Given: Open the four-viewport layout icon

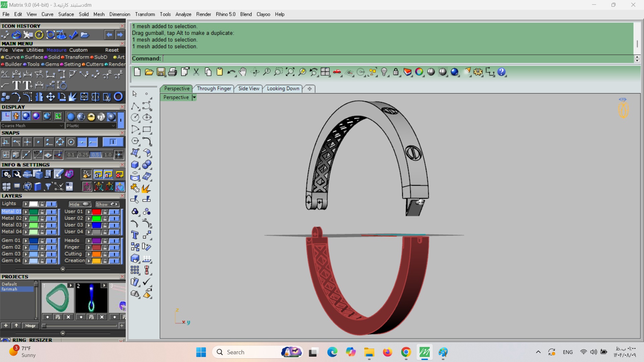Looking at the screenshot, I should (x=325, y=72).
